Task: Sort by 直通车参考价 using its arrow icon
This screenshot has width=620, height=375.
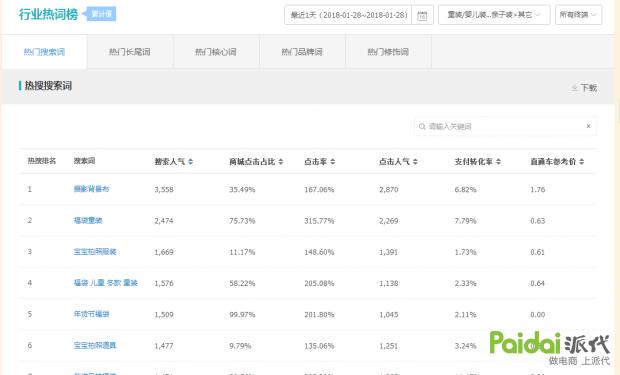Action: (x=582, y=162)
